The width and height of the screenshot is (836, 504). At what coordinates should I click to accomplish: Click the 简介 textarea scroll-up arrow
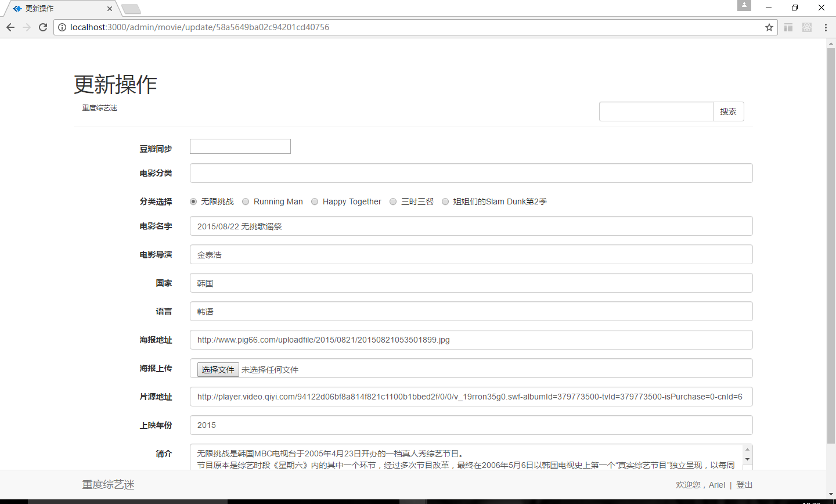coord(747,450)
